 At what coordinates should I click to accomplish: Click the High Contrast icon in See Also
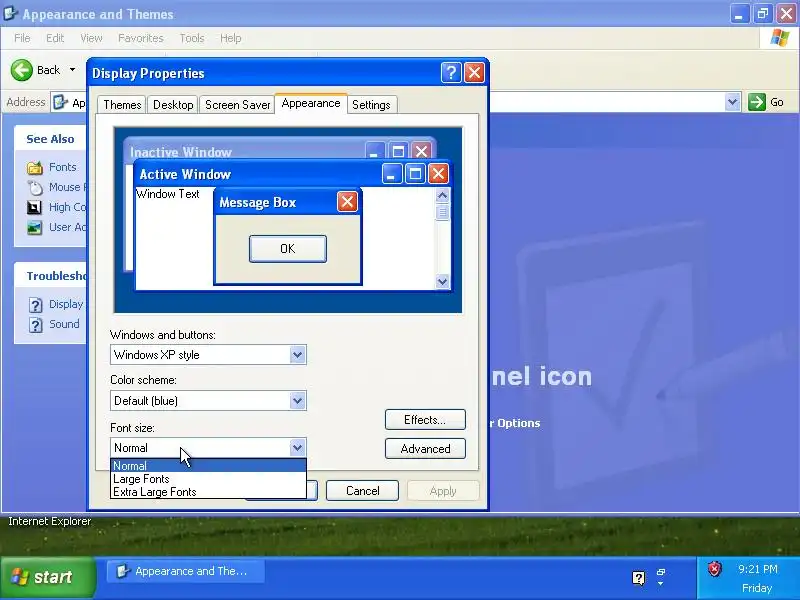click(x=34, y=207)
